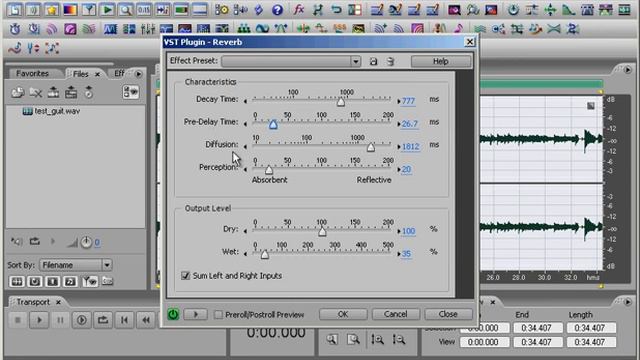Toggle show MIDI files filter button

click(x=70, y=282)
